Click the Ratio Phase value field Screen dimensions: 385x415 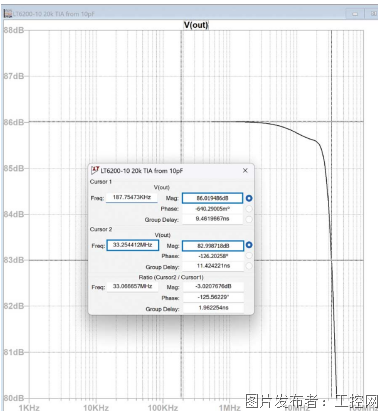[x=213, y=297]
